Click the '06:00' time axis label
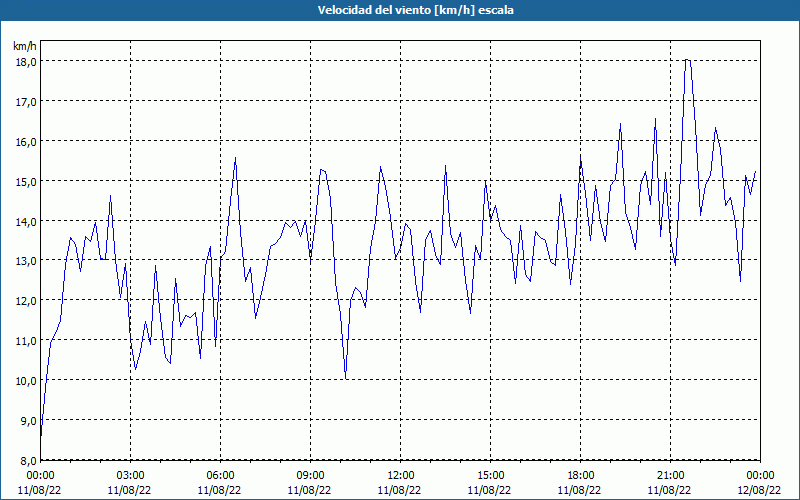The image size is (800, 500). tap(220, 476)
